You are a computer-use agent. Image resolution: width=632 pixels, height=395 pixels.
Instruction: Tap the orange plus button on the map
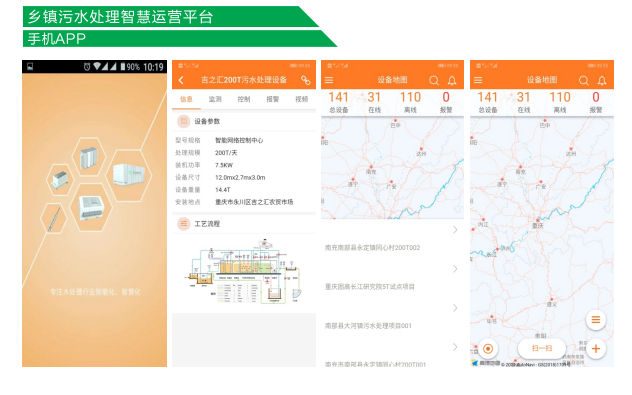(x=596, y=349)
